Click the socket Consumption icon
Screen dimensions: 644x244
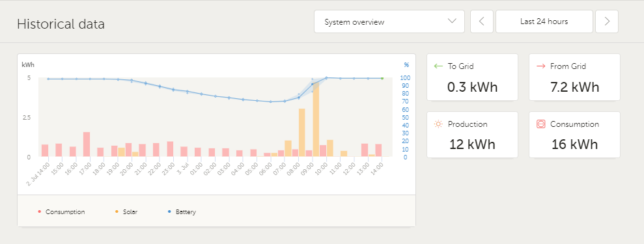pyautogui.click(x=540, y=124)
